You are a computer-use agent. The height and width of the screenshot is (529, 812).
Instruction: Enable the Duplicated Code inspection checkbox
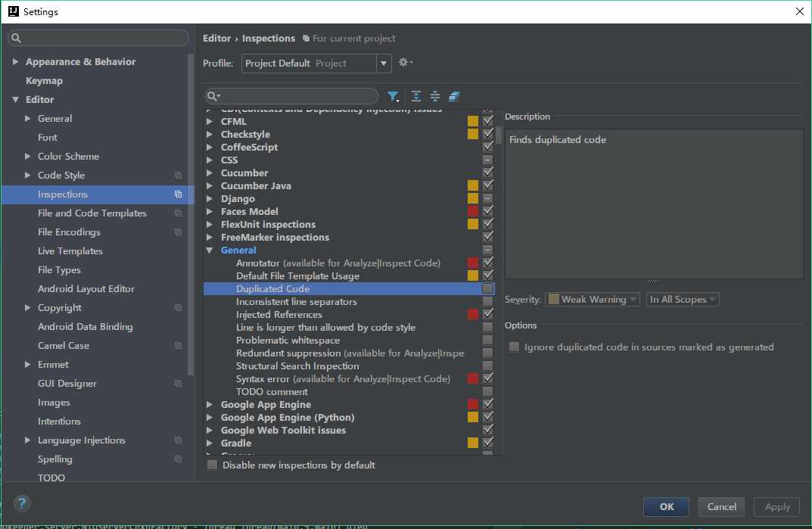[x=487, y=288]
